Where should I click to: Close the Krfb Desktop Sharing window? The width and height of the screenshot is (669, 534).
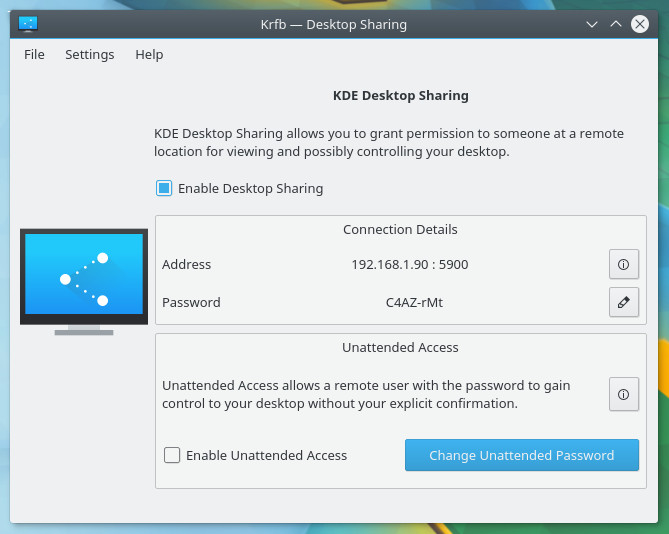pos(640,23)
